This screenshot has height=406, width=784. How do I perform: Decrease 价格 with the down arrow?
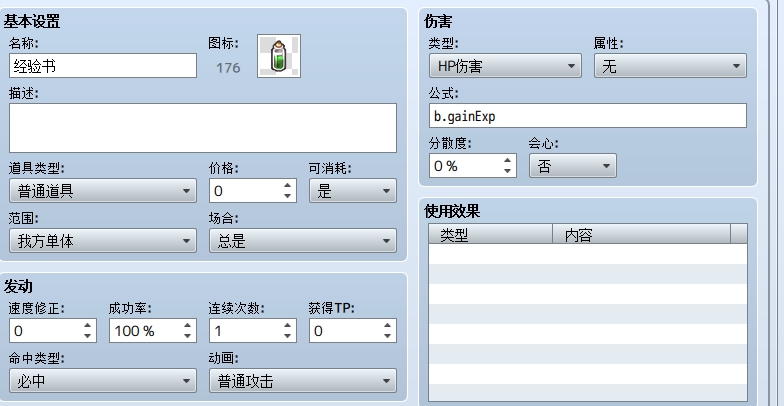(x=288, y=196)
